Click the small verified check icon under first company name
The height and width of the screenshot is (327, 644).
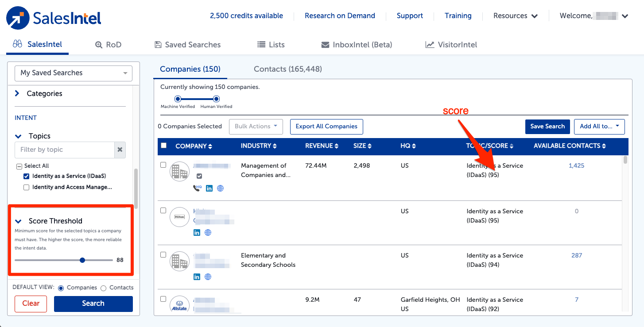click(x=199, y=176)
